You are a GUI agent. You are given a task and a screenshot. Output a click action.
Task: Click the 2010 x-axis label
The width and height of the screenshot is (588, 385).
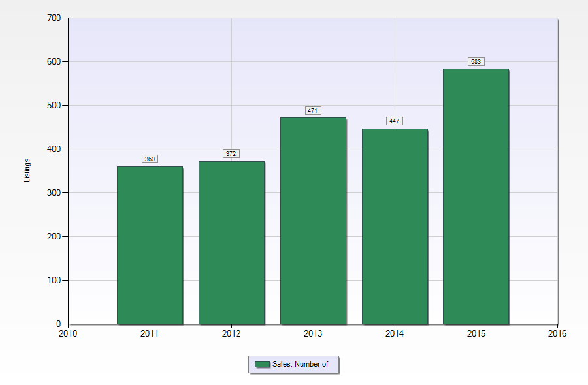click(x=68, y=333)
